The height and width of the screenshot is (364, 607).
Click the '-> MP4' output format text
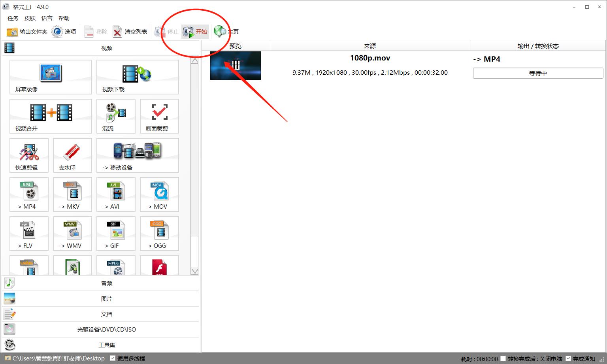tap(486, 59)
